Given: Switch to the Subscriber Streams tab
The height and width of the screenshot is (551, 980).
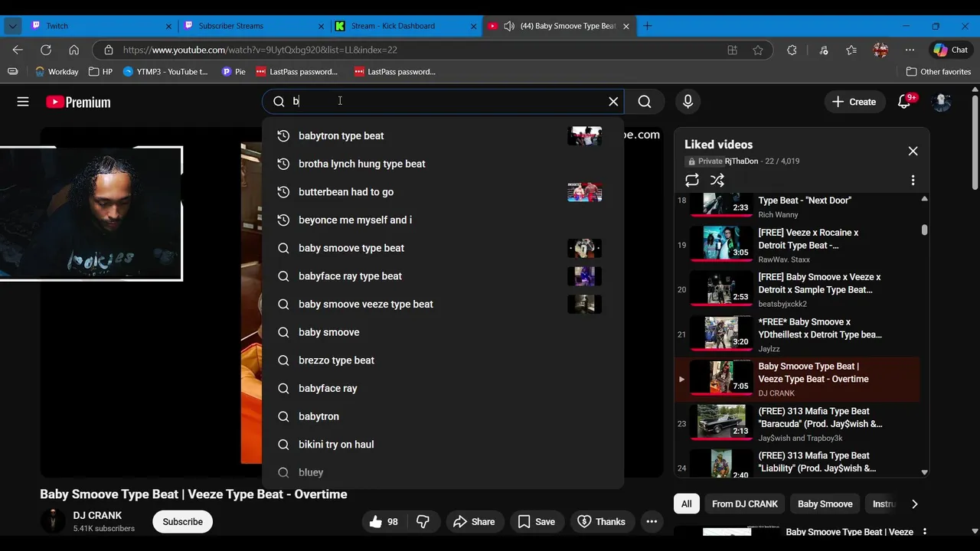Looking at the screenshot, I should tap(253, 26).
